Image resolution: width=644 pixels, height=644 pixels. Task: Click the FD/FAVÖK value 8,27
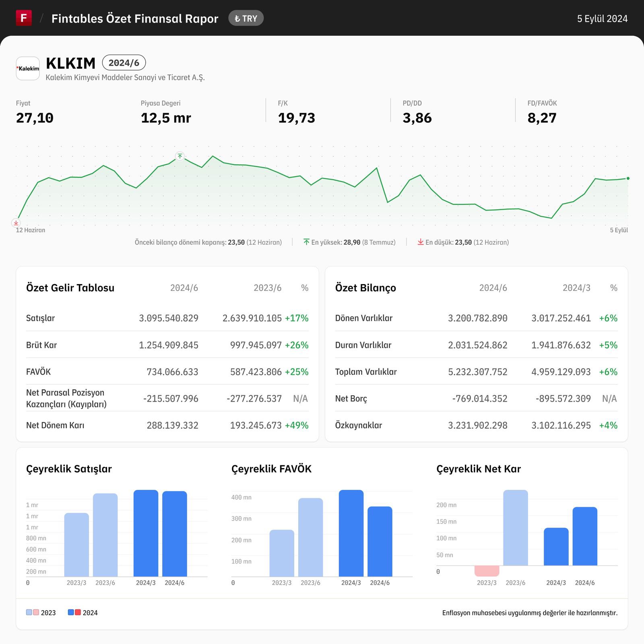542,118
